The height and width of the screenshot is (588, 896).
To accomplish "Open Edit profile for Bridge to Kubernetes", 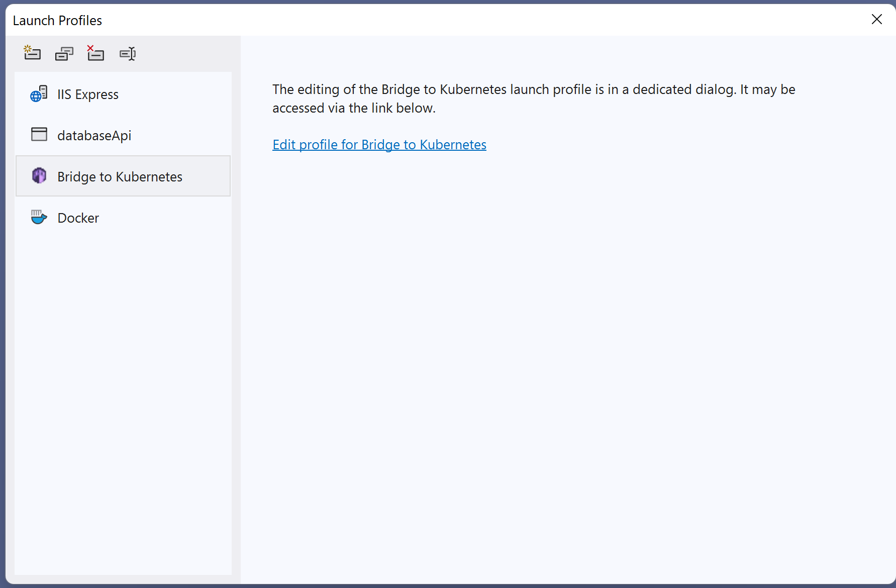I will [379, 145].
